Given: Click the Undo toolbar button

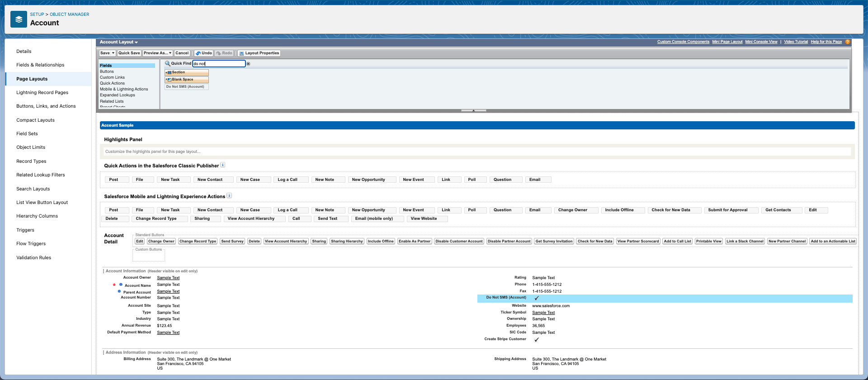Looking at the screenshot, I should (x=203, y=53).
